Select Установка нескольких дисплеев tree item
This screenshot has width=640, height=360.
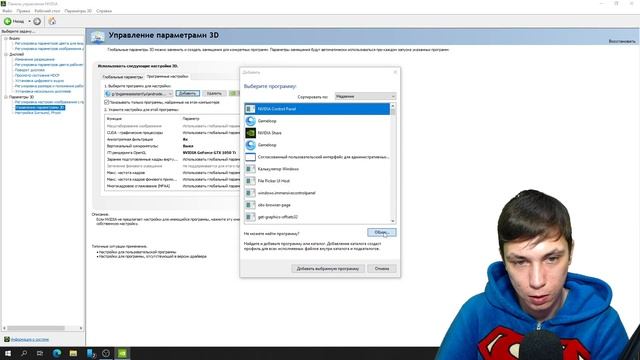43,91
